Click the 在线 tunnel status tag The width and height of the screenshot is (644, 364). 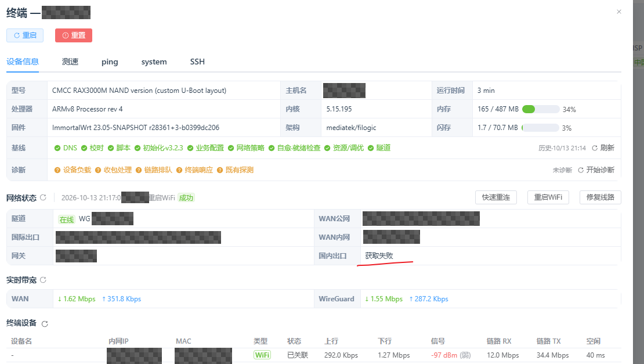tap(67, 219)
